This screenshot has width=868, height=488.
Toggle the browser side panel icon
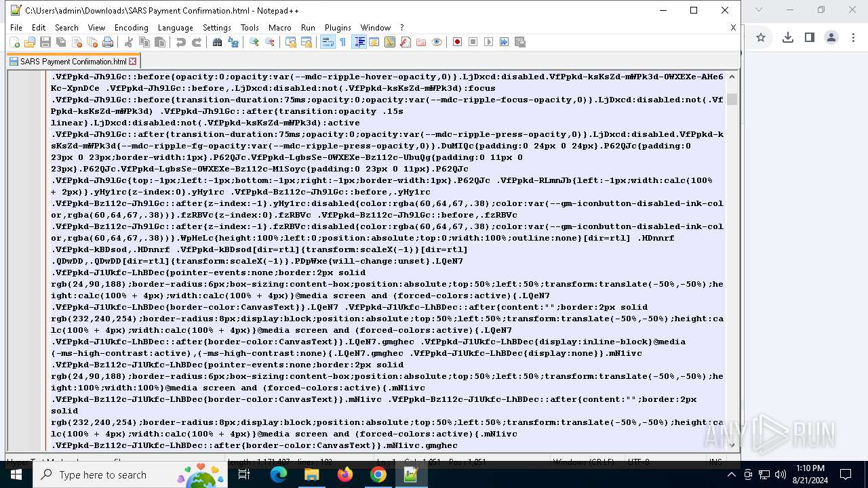(x=809, y=37)
